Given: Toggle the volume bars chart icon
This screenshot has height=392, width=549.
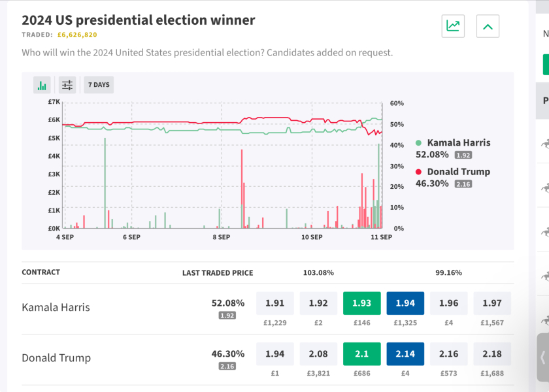Looking at the screenshot, I should coord(42,85).
